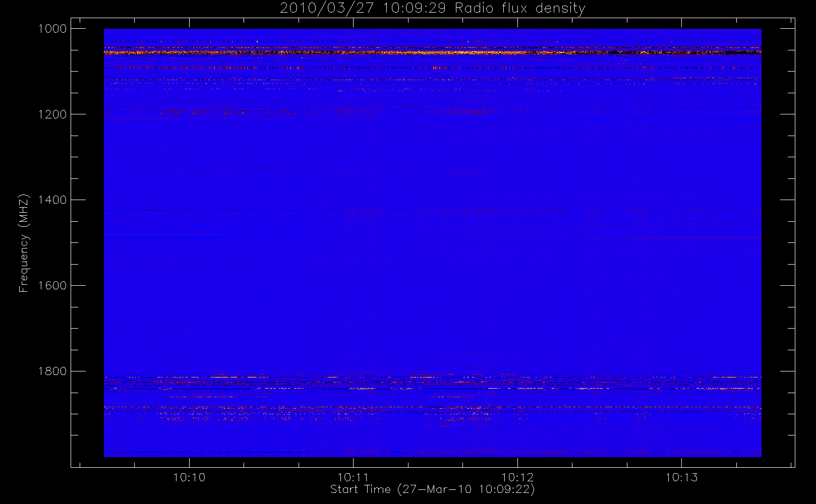816x504 pixels.
Task: Click the 'Frequency (MHz)' y-axis label
Action: pyautogui.click(x=23, y=243)
